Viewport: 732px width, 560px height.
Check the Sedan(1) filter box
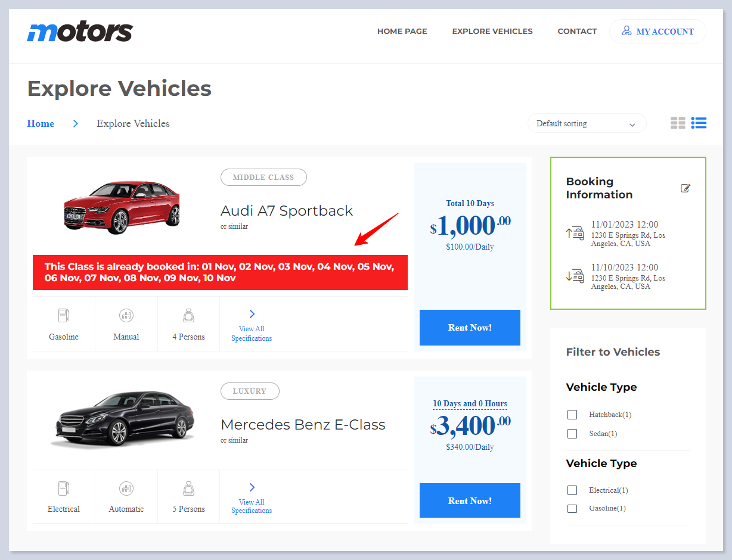[572, 434]
